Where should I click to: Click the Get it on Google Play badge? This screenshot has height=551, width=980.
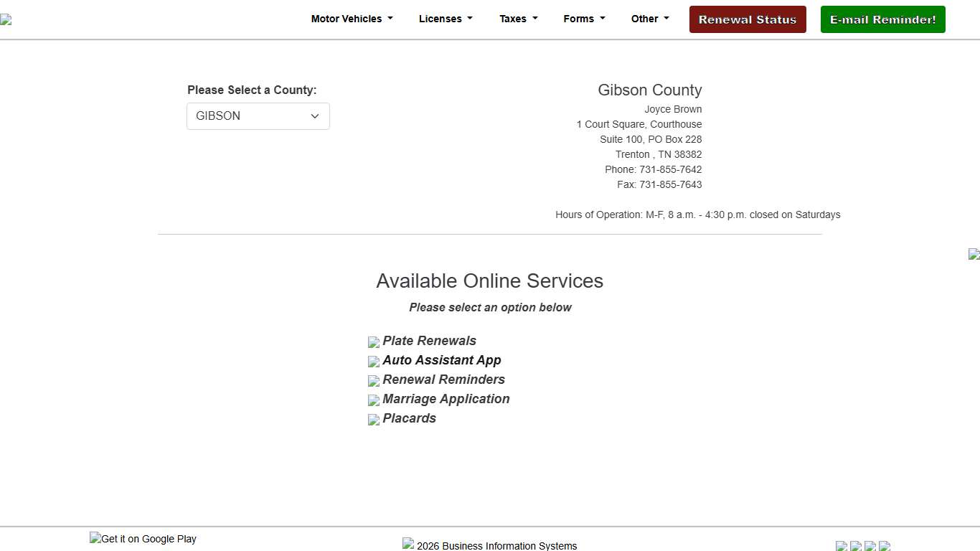tap(143, 539)
